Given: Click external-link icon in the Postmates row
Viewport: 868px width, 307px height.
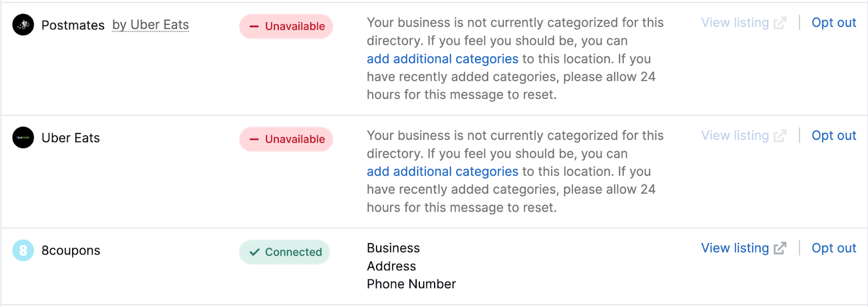Looking at the screenshot, I should [780, 23].
